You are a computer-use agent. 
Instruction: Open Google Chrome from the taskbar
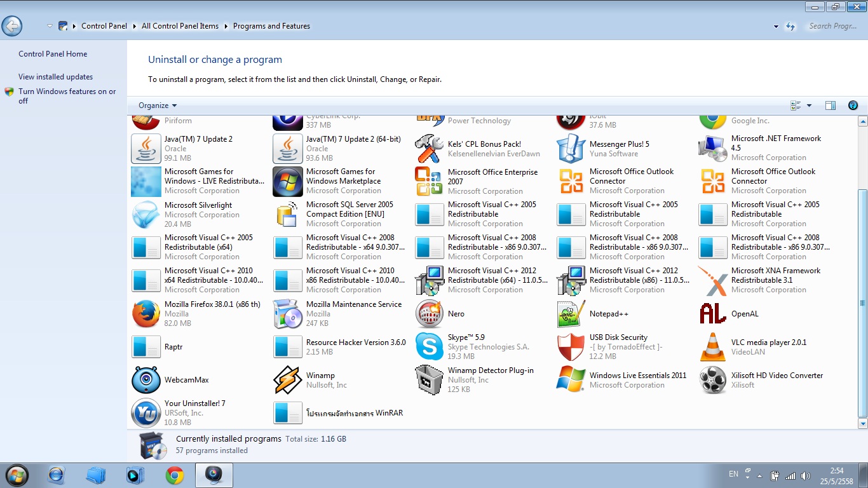175,475
